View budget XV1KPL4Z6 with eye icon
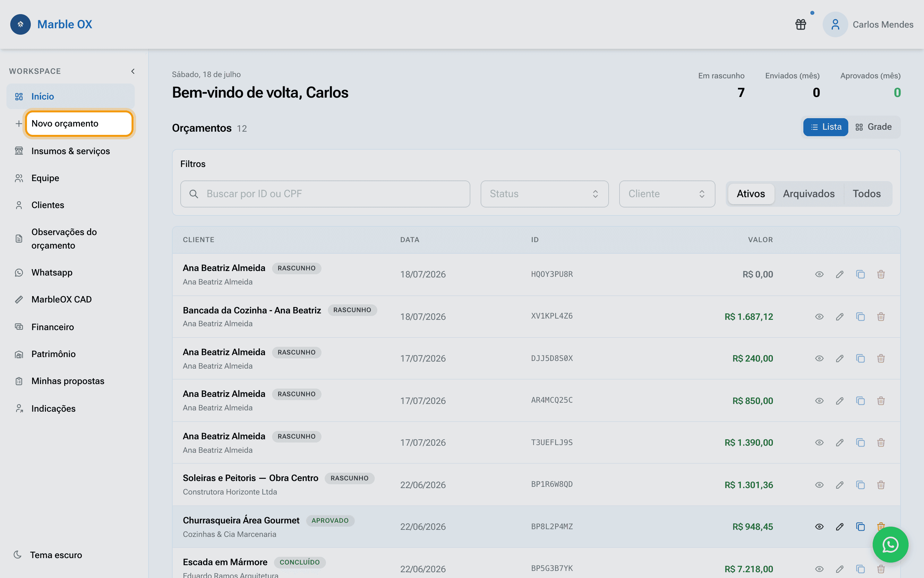This screenshot has height=578, width=924. tap(819, 317)
